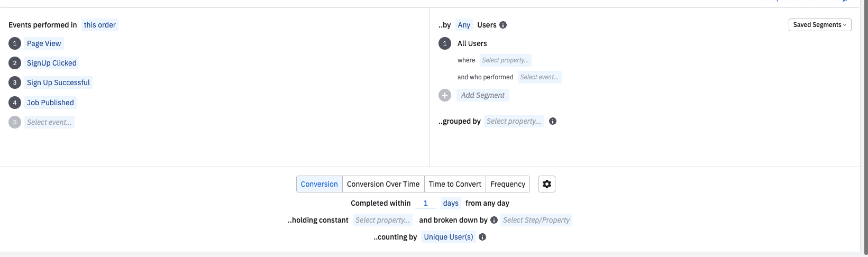This screenshot has width=868, height=257.
Task: Open the Unique User(s) counting selector
Action: point(449,237)
